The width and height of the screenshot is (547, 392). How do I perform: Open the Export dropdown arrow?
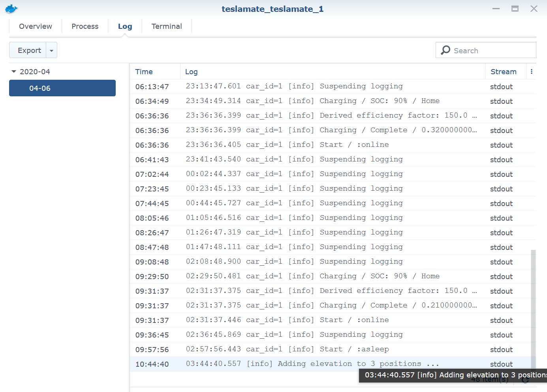(52, 50)
